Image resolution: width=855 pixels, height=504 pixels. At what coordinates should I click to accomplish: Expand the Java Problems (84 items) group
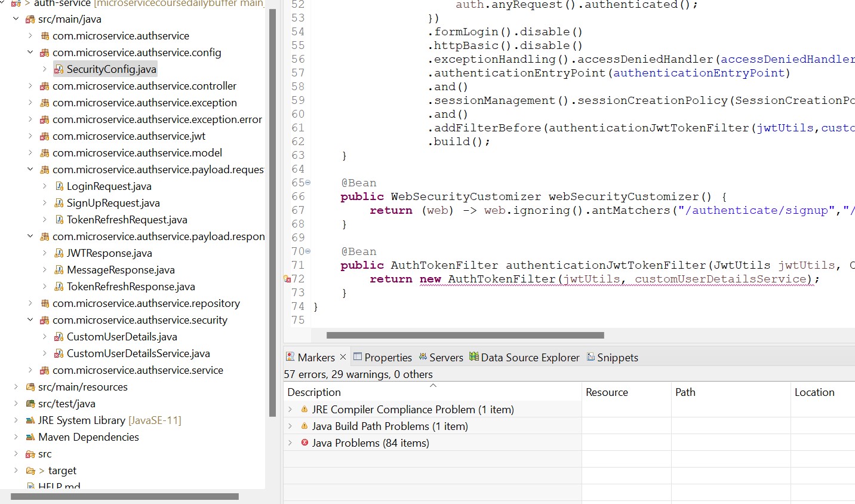[x=290, y=442]
